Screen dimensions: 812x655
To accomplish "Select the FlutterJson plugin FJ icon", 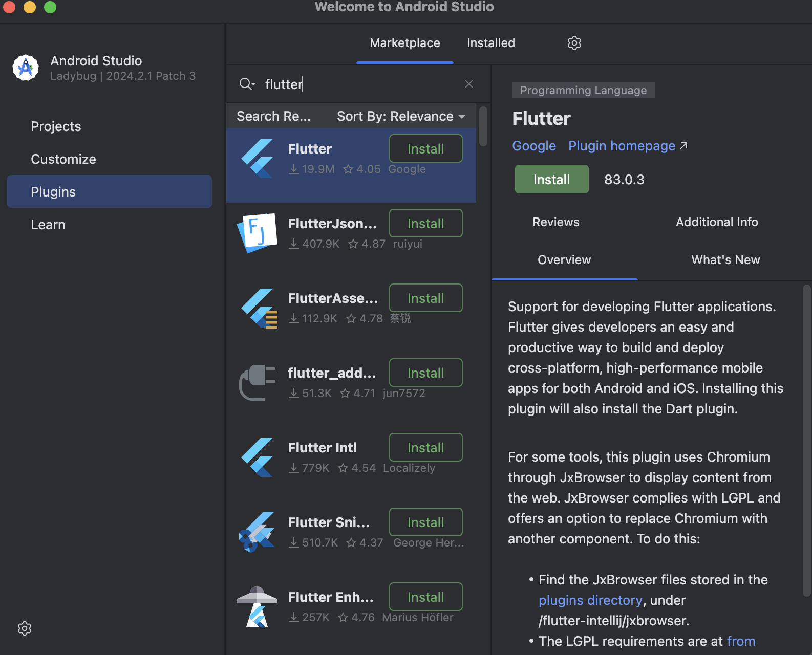I will (257, 233).
